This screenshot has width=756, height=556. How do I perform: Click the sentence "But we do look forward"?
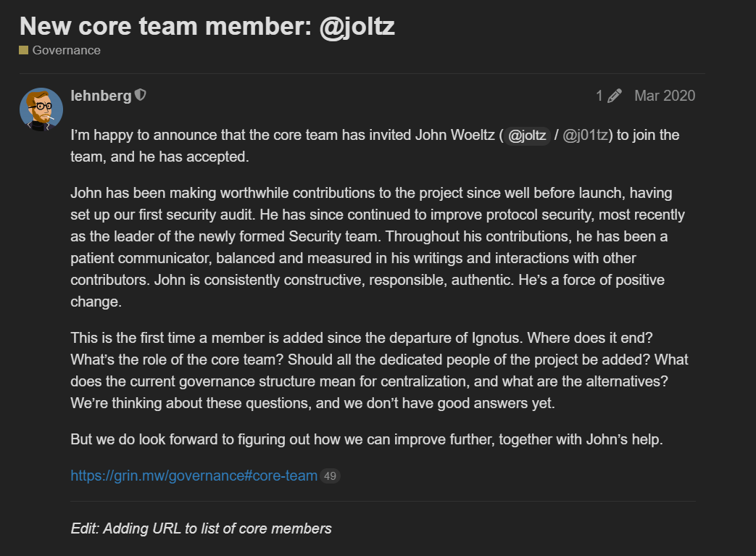point(366,439)
